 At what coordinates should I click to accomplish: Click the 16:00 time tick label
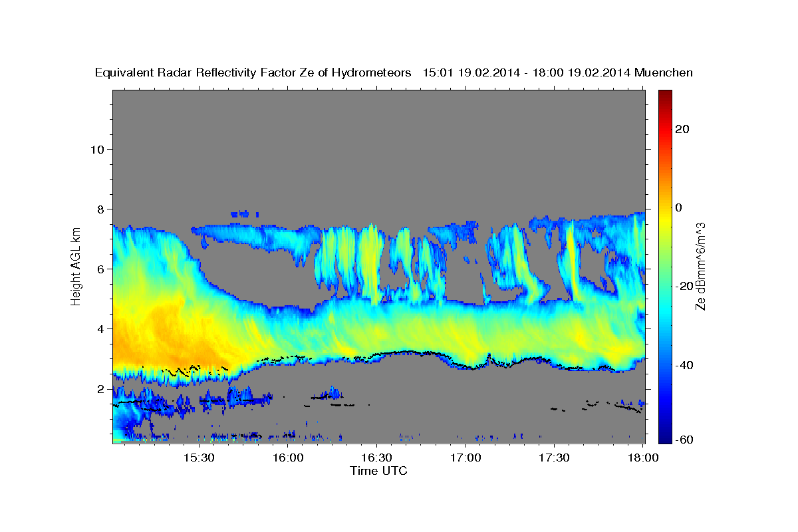(x=289, y=458)
